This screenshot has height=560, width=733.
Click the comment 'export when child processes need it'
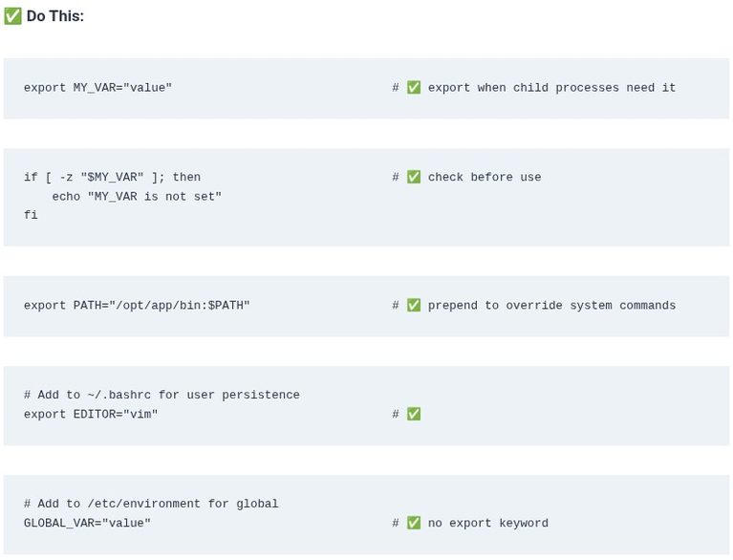click(x=551, y=88)
